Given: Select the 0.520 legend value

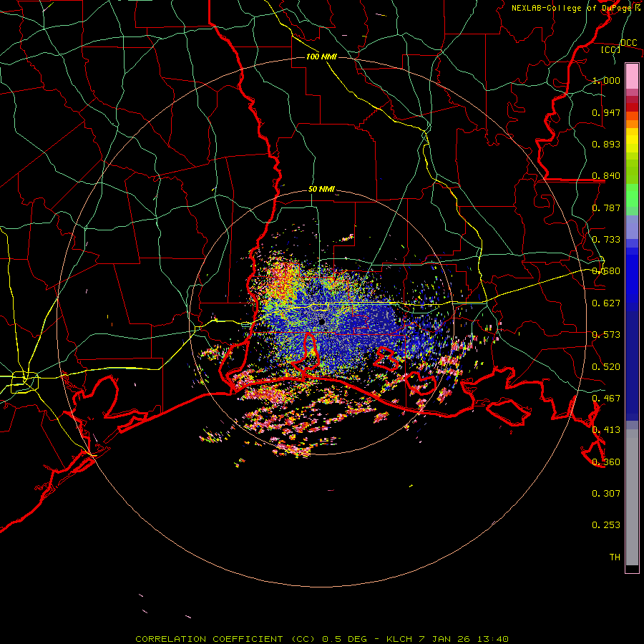Looking at the screenshot, I should [x=606, y=367].
